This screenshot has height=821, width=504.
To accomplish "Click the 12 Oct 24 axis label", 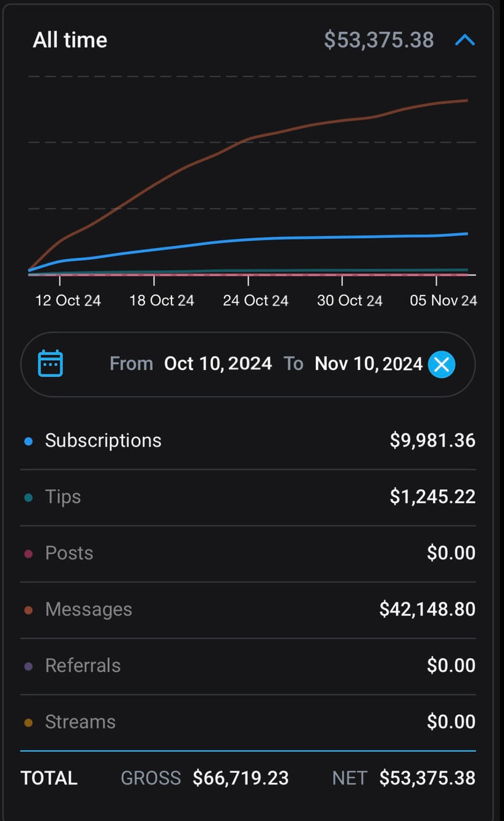I will (68, 300).
